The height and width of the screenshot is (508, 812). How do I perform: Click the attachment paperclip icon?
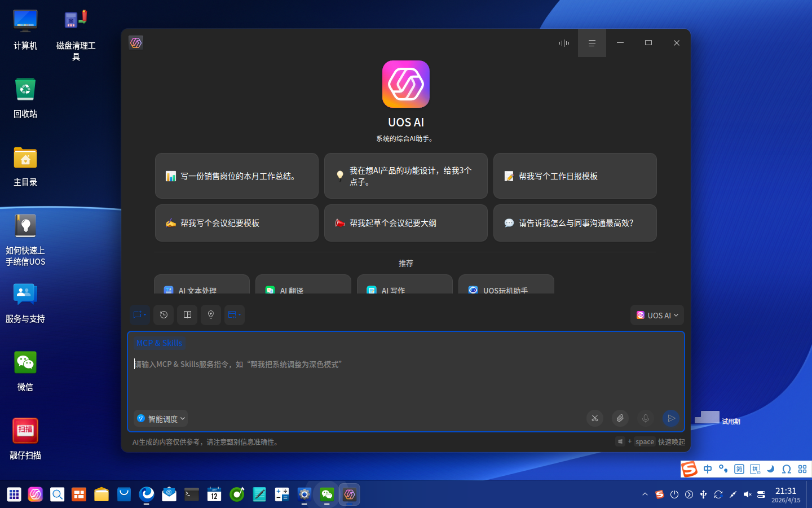[x=620, y=418]
